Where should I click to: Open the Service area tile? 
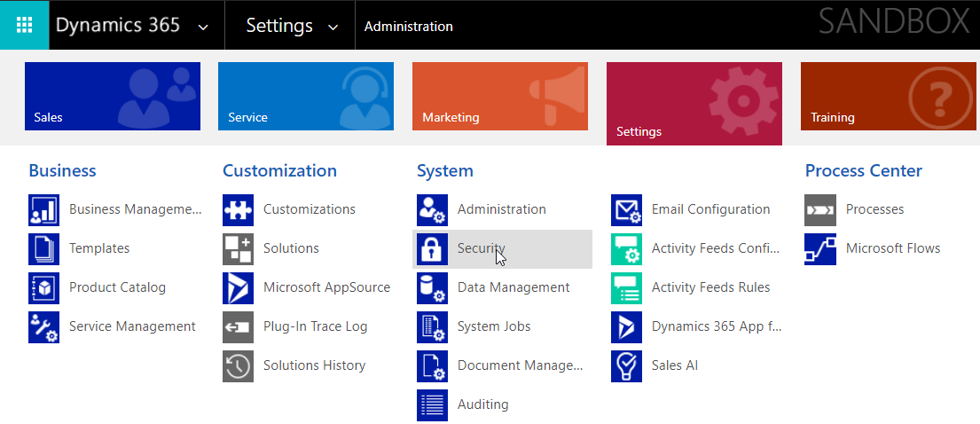tap(306, 97)
